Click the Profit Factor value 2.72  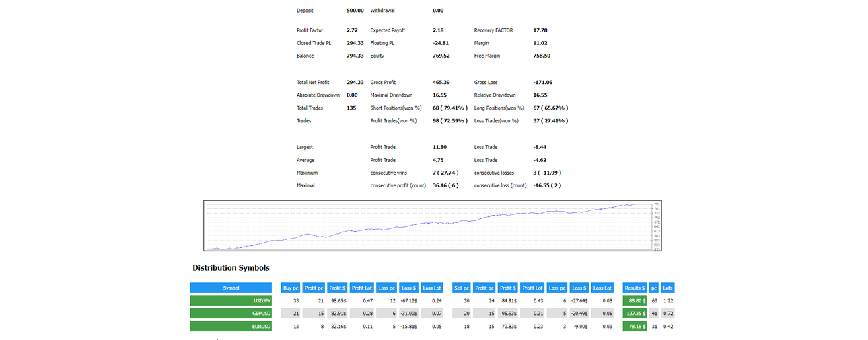[352, 30]
